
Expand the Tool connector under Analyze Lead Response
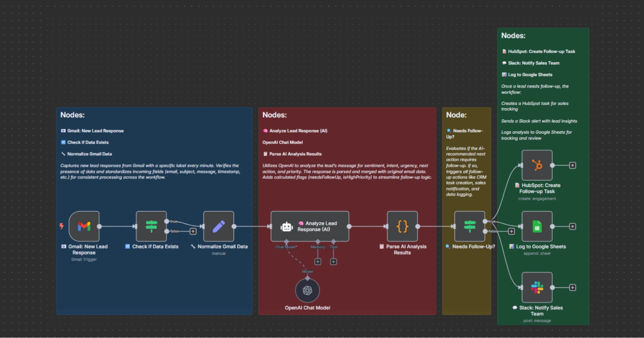pos(333,262)
